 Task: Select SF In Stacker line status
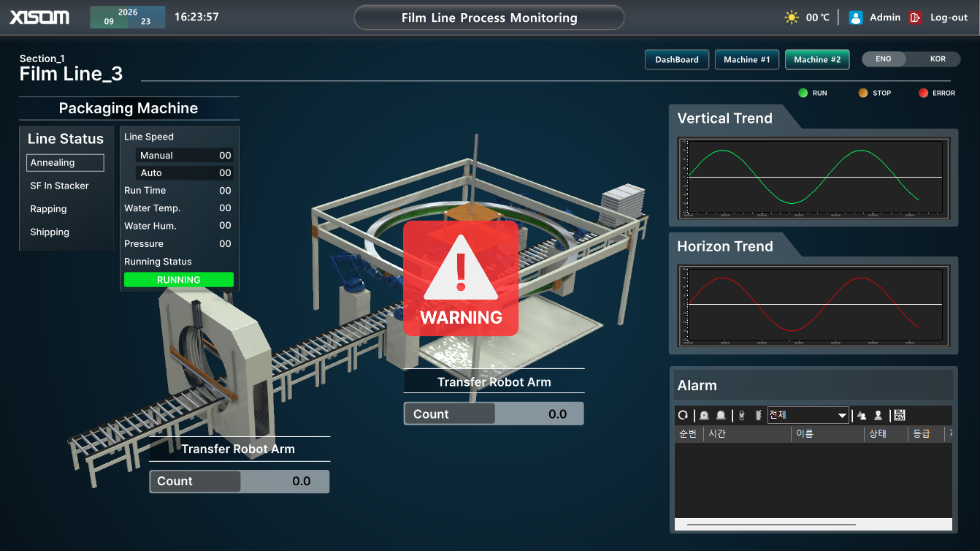point(59,186)
